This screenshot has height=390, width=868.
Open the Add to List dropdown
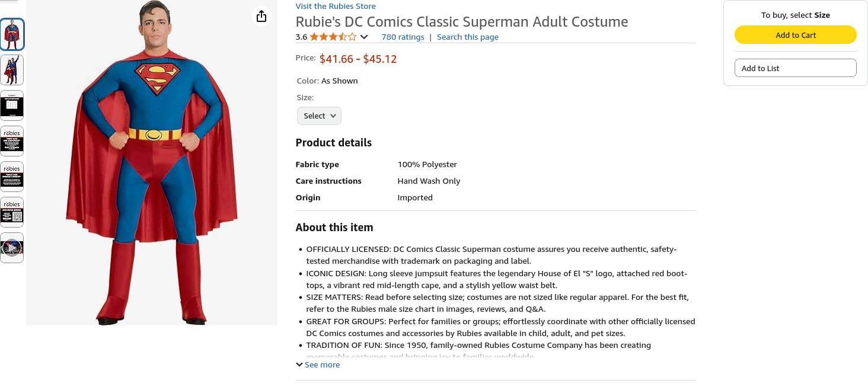click(795, 68)
